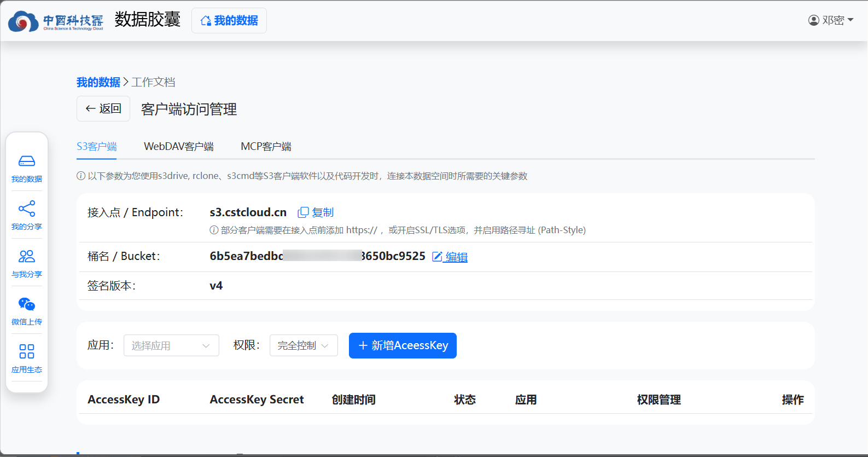
Task: Select the S3客户端 tab
Action: coord(96,147)
